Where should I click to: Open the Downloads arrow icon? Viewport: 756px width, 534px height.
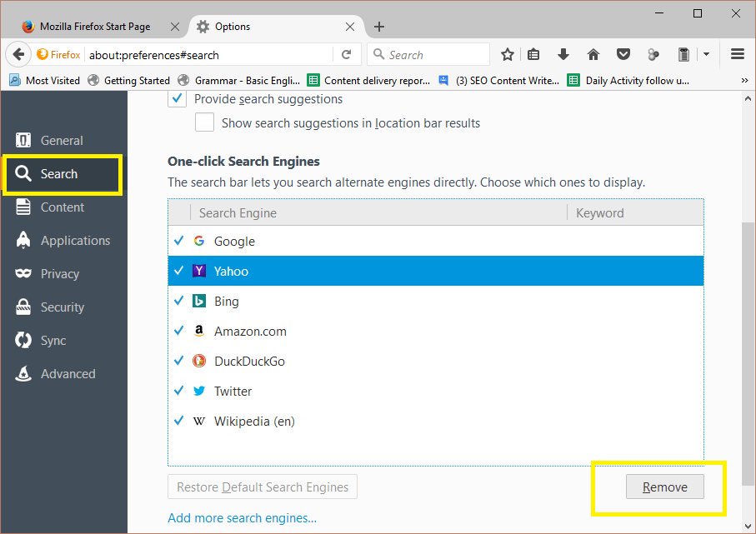[563, 54]
